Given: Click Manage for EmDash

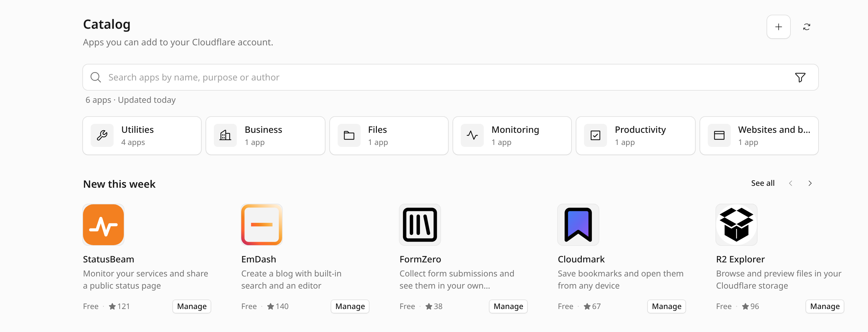Looking at the screenshot, I should point(350,307).
